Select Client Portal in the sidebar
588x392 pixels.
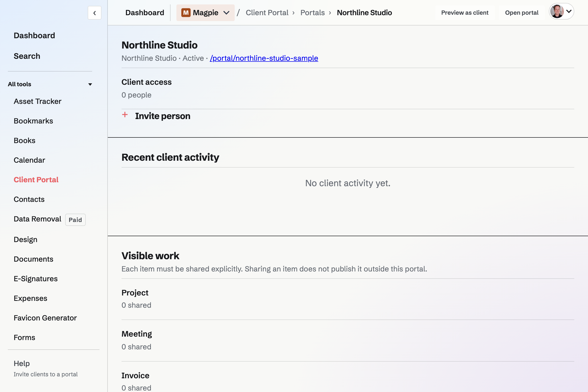[x=36, y=180]
